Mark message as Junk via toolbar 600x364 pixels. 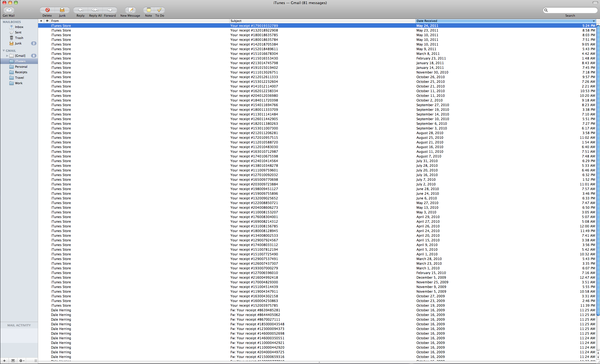(62, 10)
